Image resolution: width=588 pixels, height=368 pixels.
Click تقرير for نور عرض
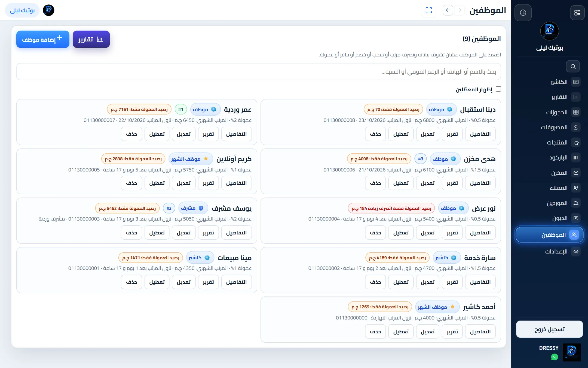[x=452, y=233]
